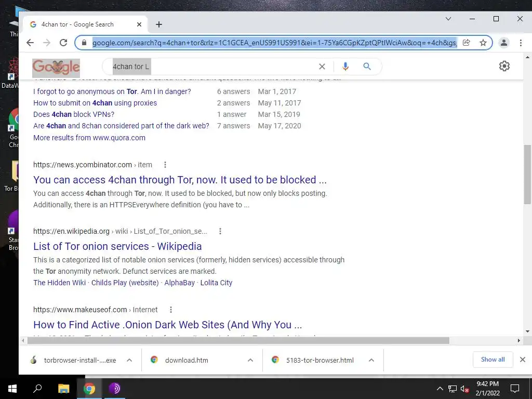Open the AlphaBay sublink
The width and height of the screenshot is (532, 399).
point(179,283)
